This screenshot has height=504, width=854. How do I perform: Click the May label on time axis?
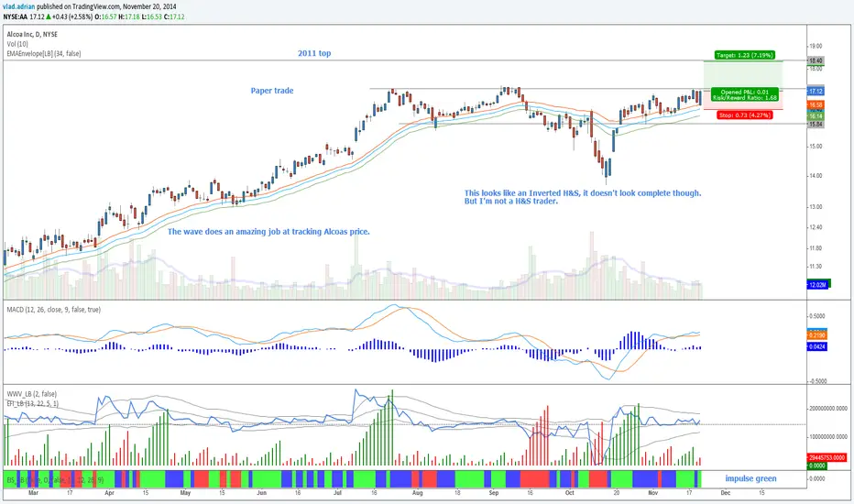185,493
